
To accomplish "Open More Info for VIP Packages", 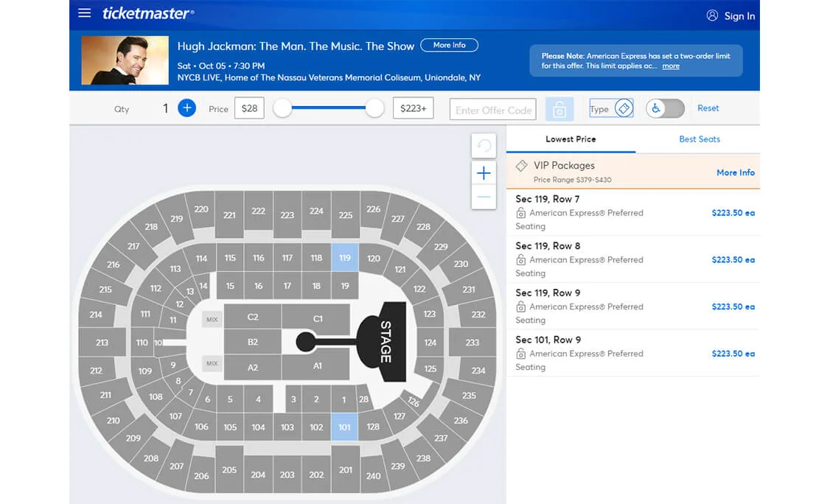I will click(735, 172).
